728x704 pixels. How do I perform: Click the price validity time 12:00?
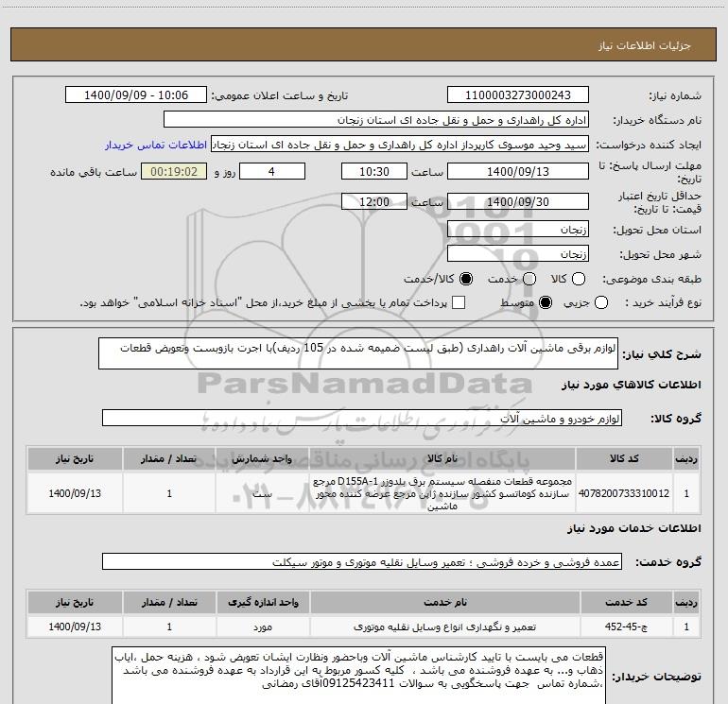pos(374,202)
